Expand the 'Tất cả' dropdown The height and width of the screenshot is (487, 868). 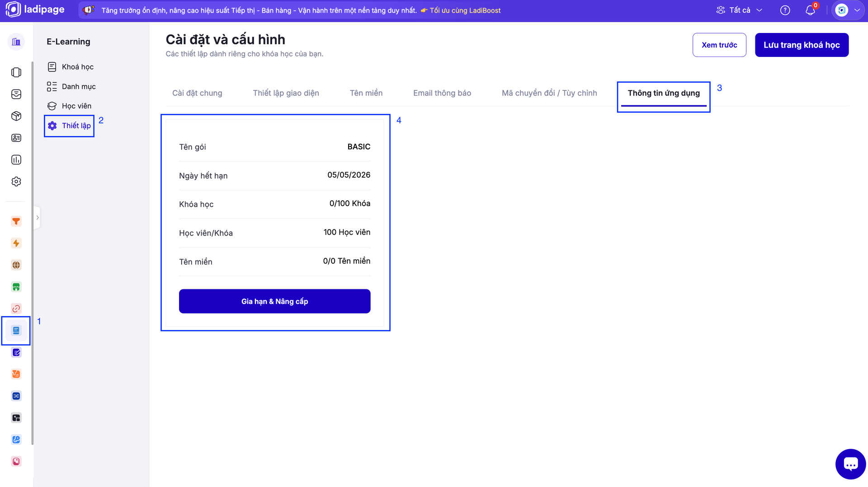point(740,10)
